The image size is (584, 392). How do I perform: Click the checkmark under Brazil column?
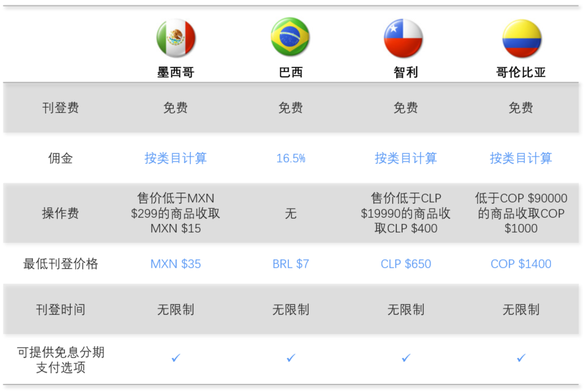[291, 358]
